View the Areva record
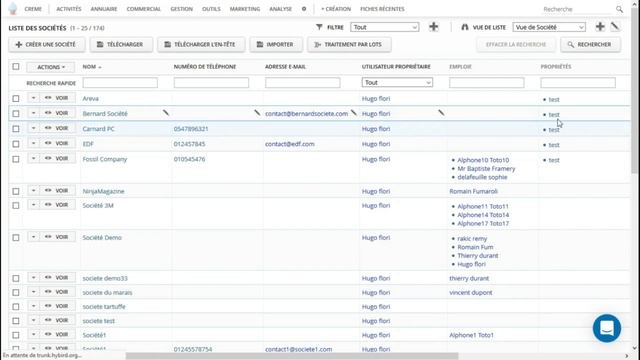Image resolution: width=640 pixels, height=360 pixels. click(x=58, y=98)
